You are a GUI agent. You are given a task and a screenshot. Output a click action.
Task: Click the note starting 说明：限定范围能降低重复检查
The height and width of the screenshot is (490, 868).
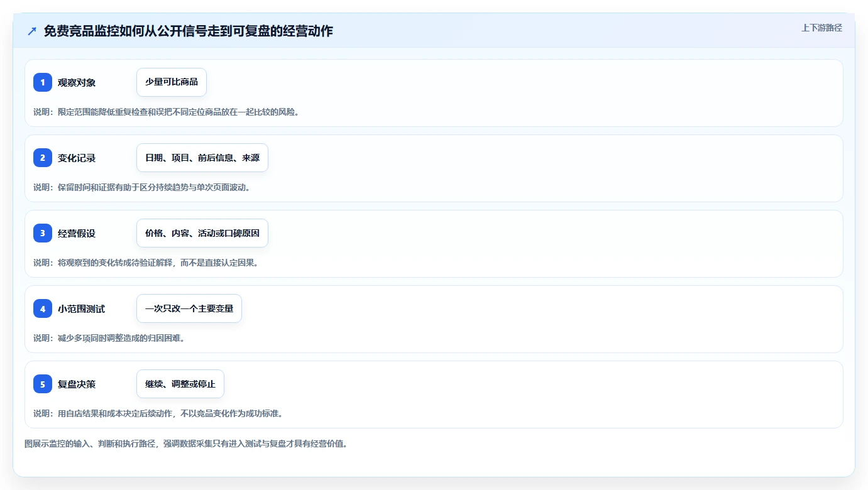(x=166, y=112)
